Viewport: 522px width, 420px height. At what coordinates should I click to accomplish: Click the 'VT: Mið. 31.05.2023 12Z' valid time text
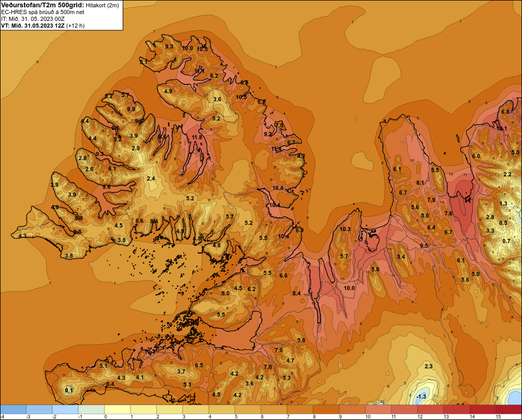pos(32,26)
